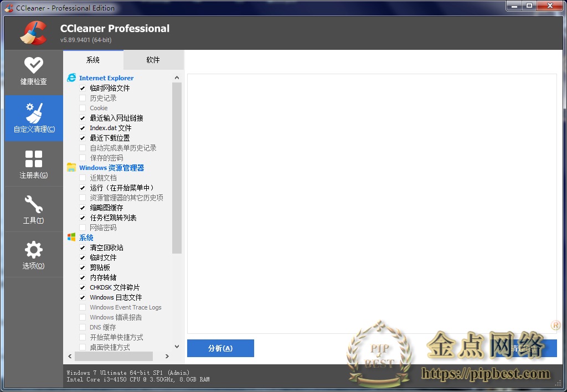Viewport: 567px width, 392px height.
Task: Select the 自定义清理 custom clean sidebar icon
Action: coord(33,118)
